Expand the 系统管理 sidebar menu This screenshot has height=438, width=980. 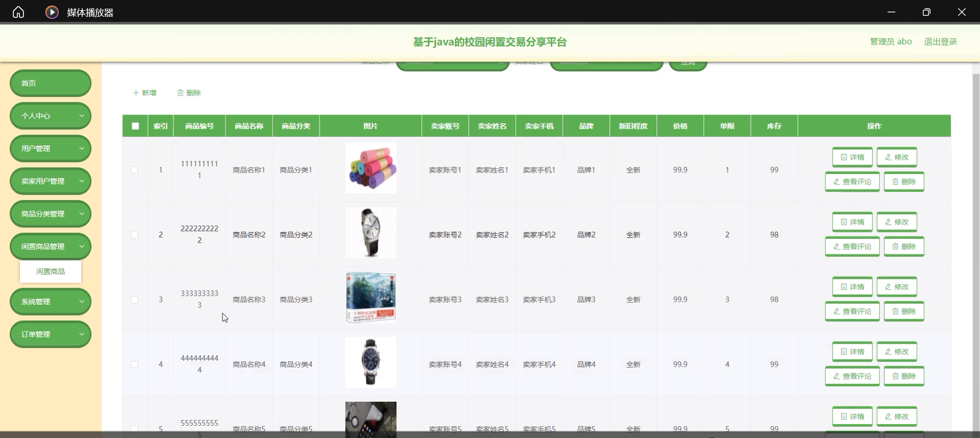51,301
